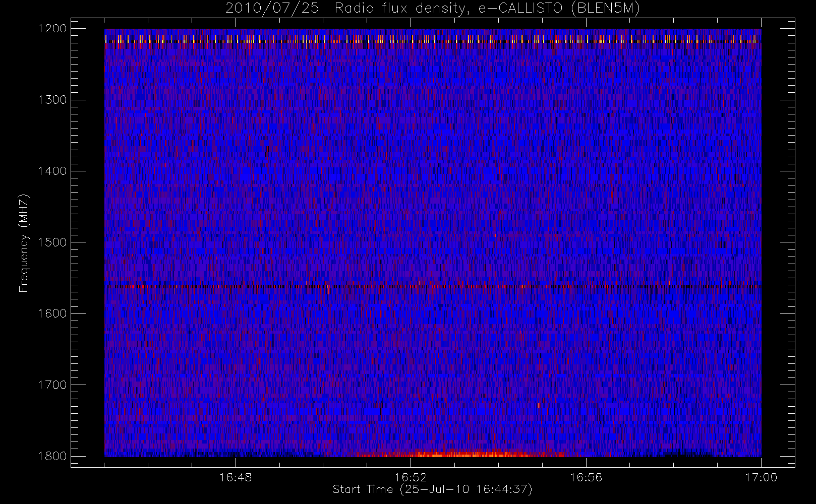Image resolution: width=816 pixels, height=504 pixels.
Task: Click the 1800 frequency tick label
Action: click(x=53, y=456)
